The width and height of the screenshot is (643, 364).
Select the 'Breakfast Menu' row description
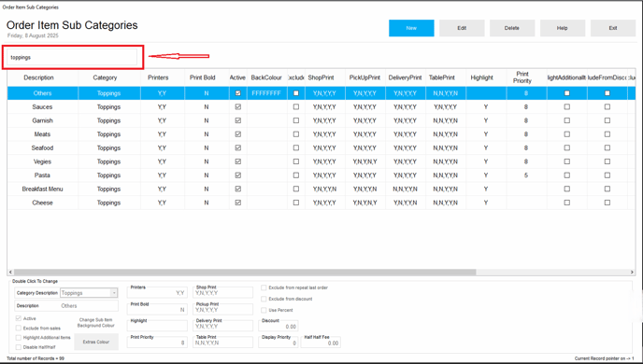coord(42,189)
